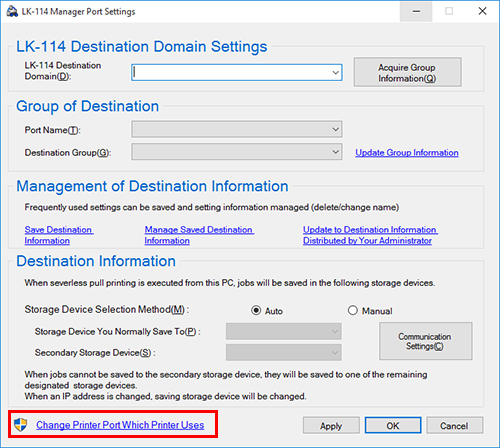
Task: Click Save Destination Information link
Action: (59, 235)
